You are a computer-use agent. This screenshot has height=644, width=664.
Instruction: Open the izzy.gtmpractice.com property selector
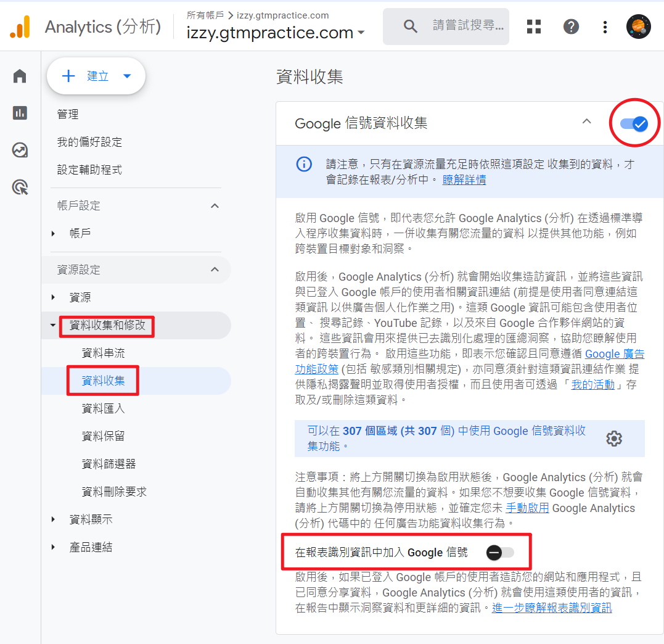point(274,33)
